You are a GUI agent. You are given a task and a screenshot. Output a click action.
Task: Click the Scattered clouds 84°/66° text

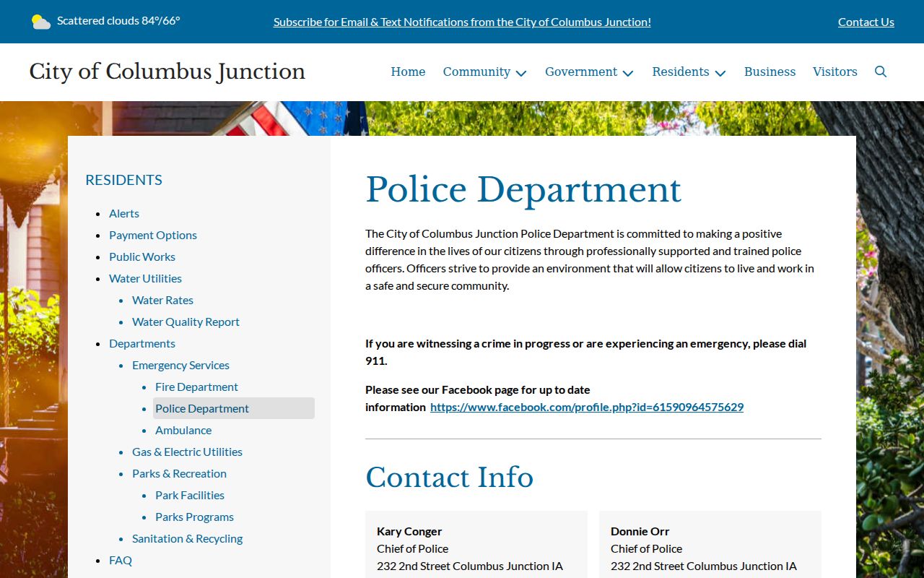click(118, 21)
